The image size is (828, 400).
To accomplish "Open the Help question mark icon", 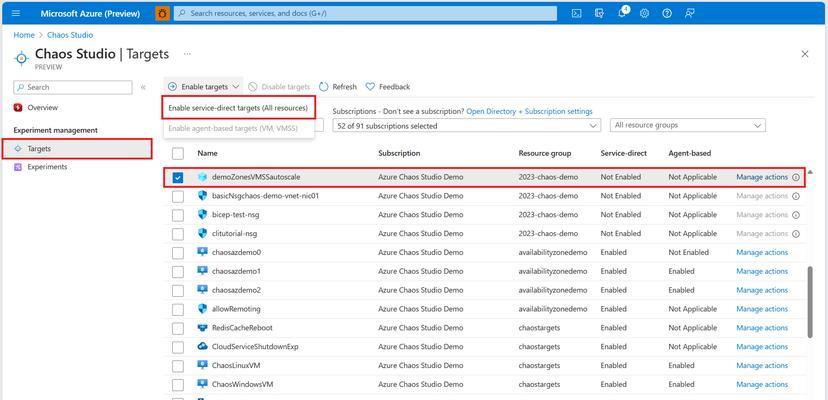I will pyautogui.click(x=667, y=14).
